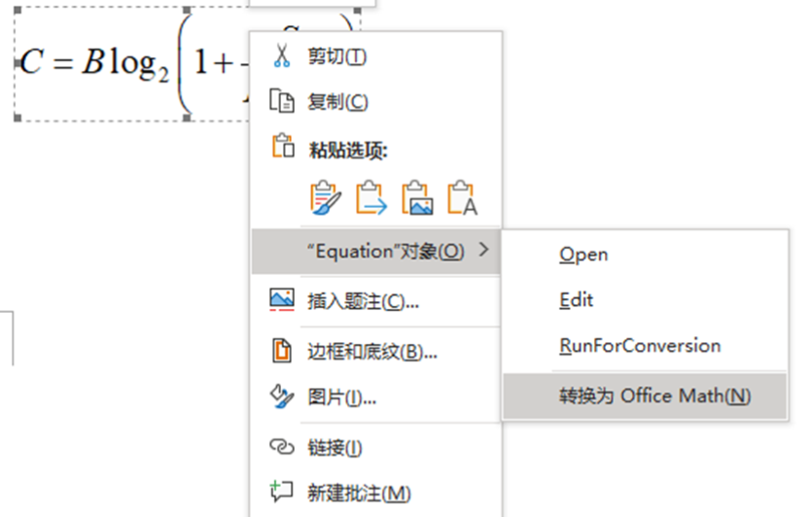
Task: Click the 图片 format picture icon
Action: point(281,396)
